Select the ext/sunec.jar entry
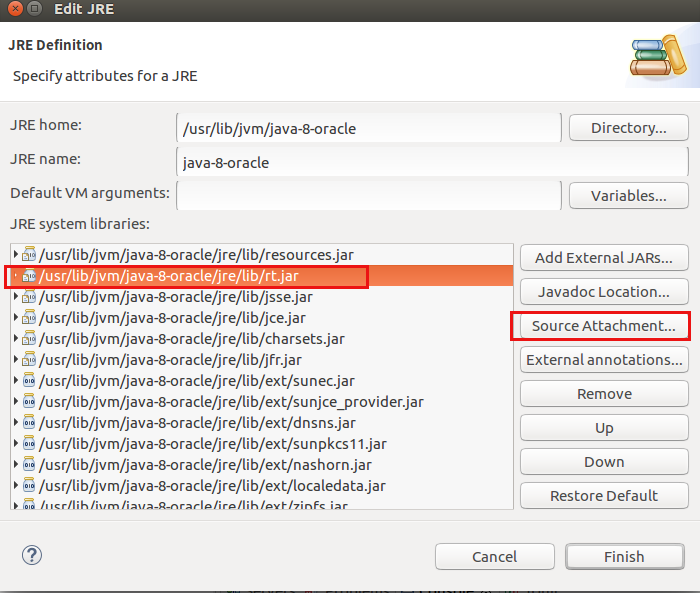This screenshot has width=700, height=593. (262, 380)
